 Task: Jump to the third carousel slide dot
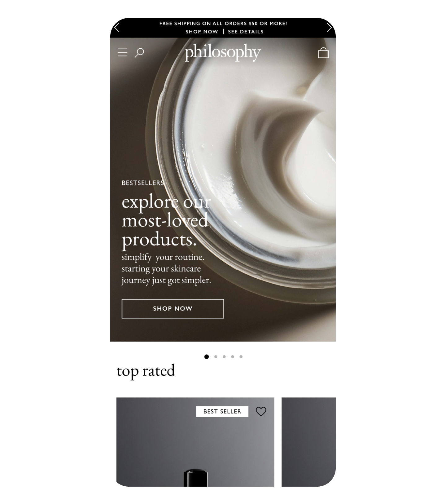pos(224,357)
